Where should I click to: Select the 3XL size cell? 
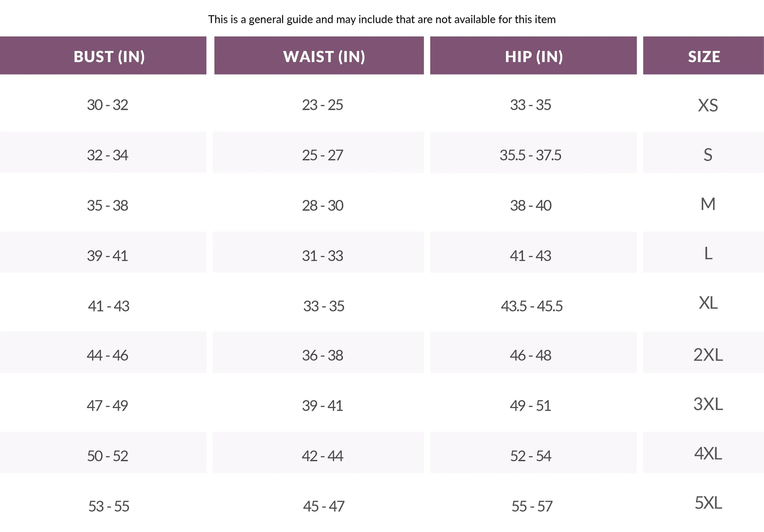coord(708,404)
